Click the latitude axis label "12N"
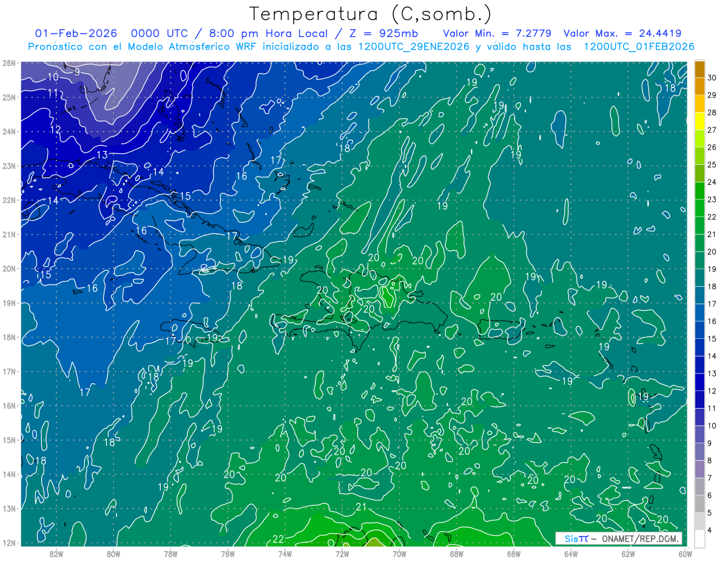728x562 pixels. click(x=9, y=543)
